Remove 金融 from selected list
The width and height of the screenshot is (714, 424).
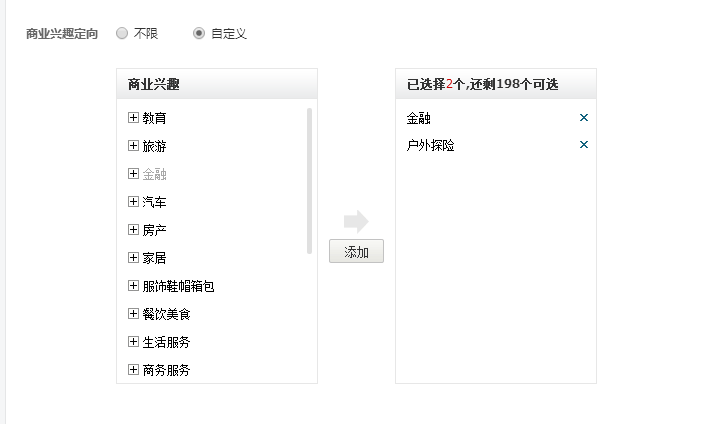point(584,117)
